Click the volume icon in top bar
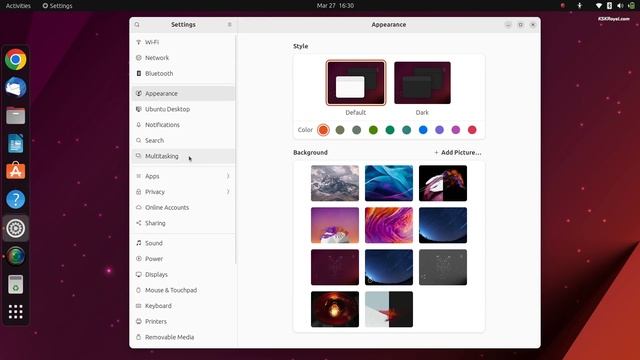This screenshot has width=640, height=360. 620,6
